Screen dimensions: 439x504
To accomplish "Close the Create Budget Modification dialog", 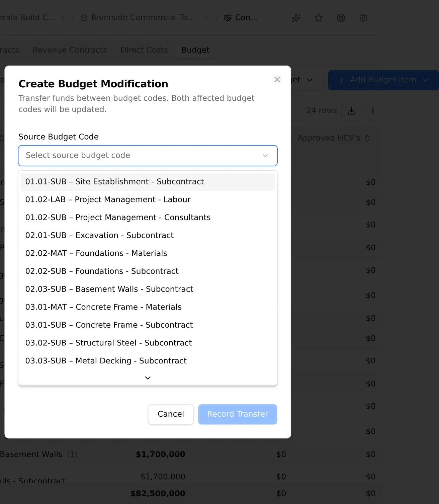I will click(277, 80).
